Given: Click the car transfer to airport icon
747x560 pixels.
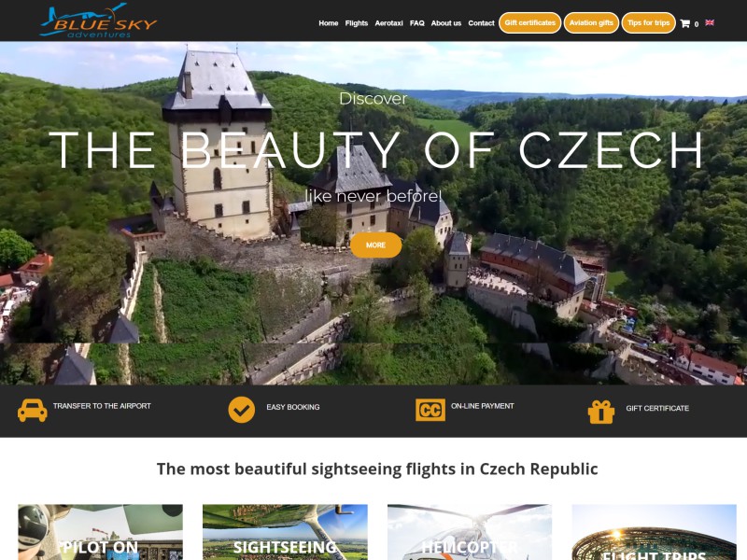Looking at the screenshot, I should [33, 410].
